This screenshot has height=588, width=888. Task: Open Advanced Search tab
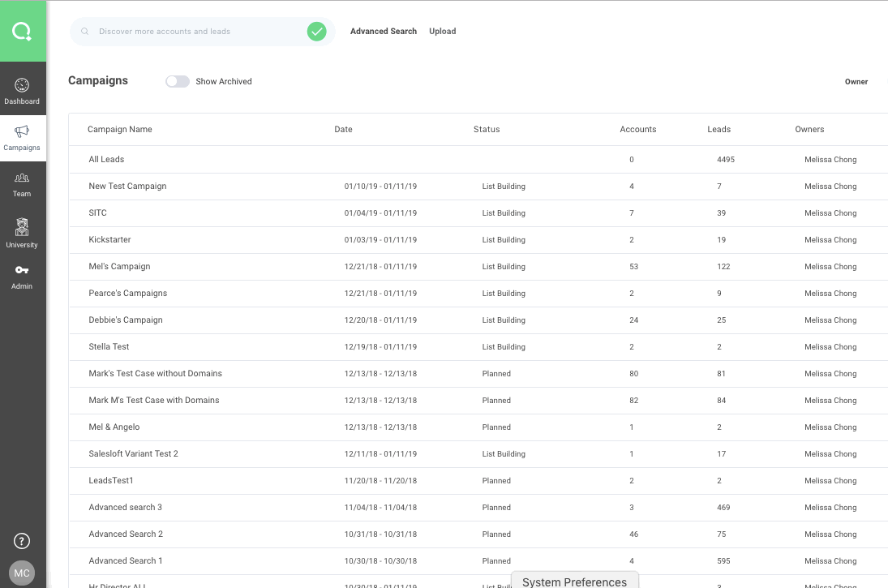[x=383, y=32]
